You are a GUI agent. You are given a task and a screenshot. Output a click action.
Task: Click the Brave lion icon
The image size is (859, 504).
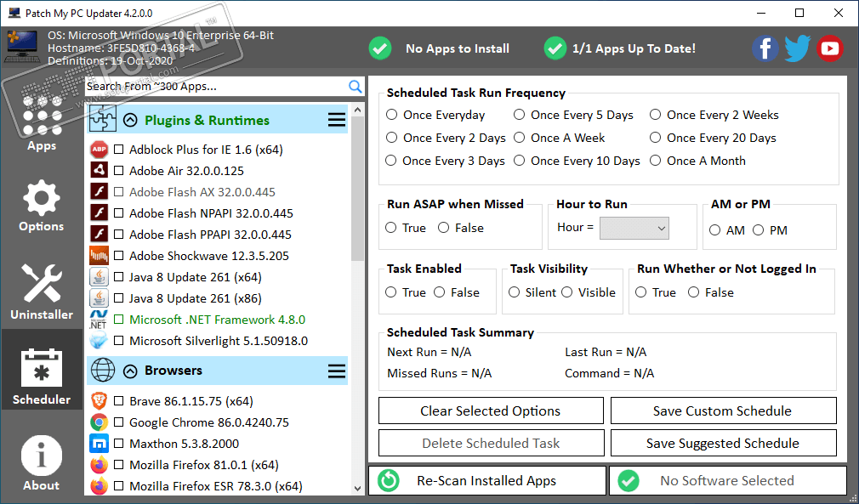100,401
